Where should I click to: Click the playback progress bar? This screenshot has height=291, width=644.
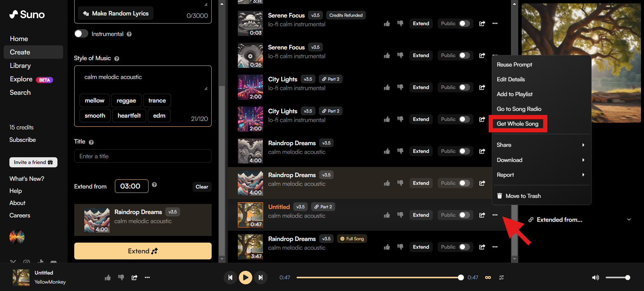point(378,278)
